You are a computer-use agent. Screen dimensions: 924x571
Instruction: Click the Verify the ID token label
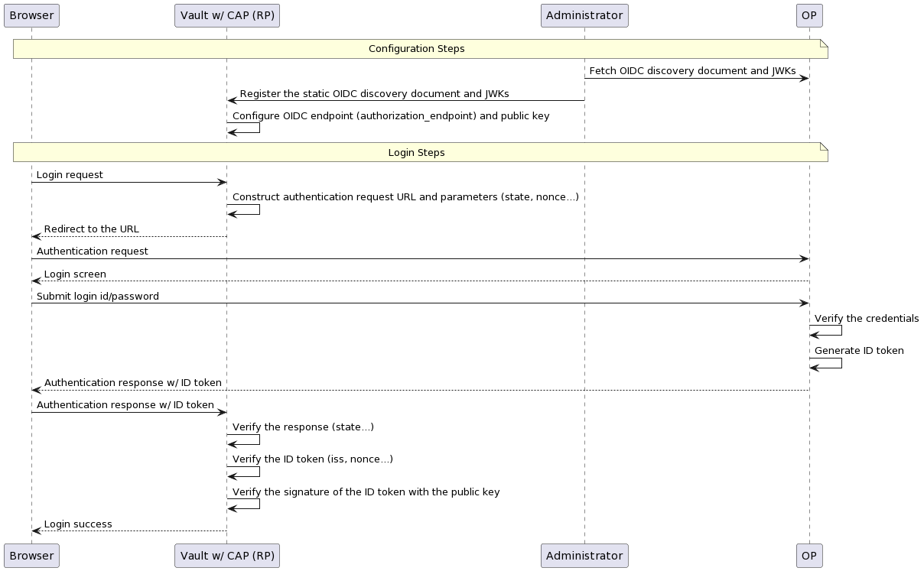tap(313, 459)
